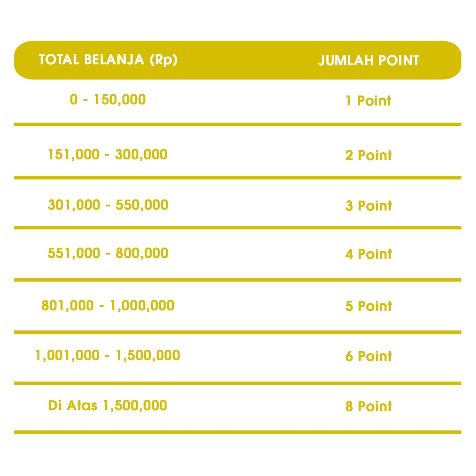Click the 5 Point value
Image resolution: width=476 pixels, height=476 pixels.
tap(368, 306)
